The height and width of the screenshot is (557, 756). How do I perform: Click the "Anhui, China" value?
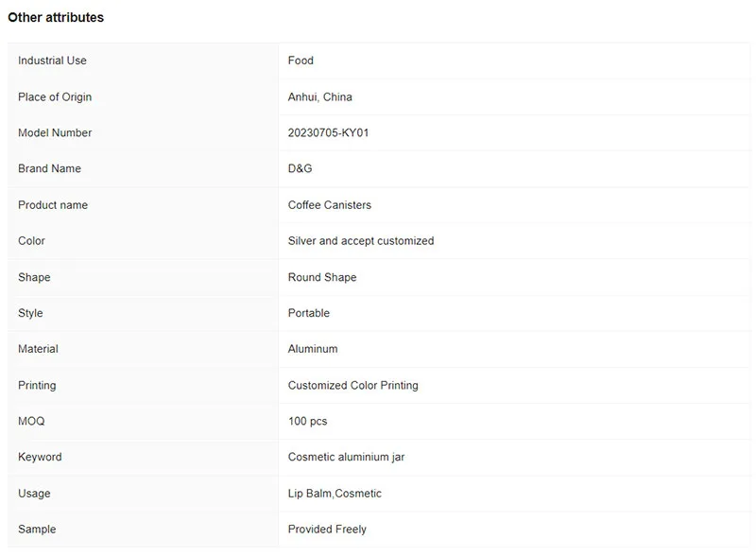(x=319, y=96)
